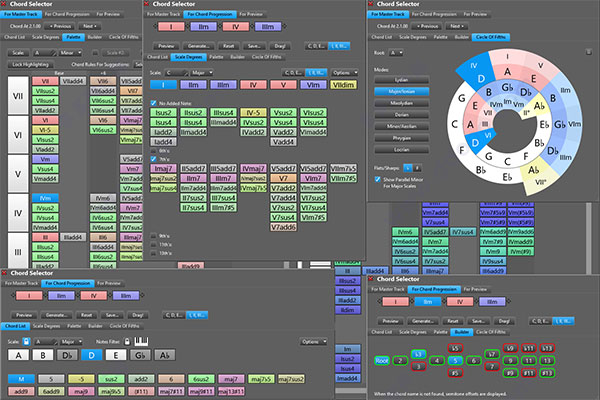Expand the Options dropdown in Chord List
The width and height of the screenshot is (600, 400).
(313, 342)
